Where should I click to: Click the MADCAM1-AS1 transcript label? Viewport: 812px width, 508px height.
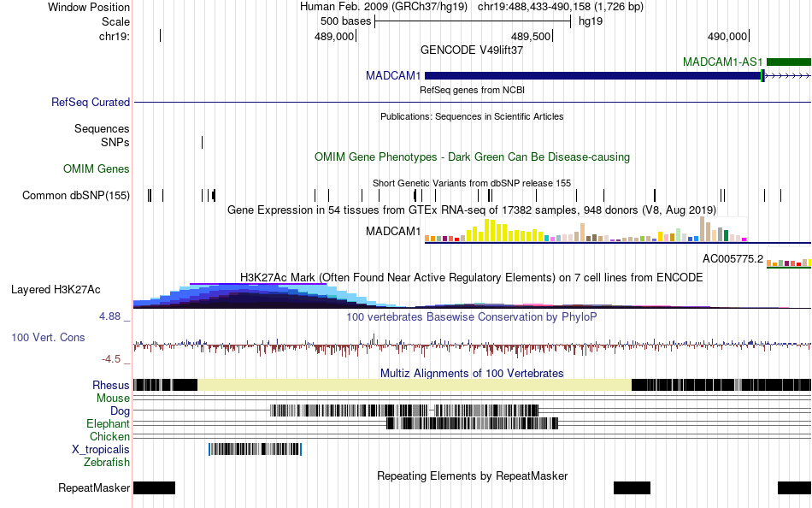[x=722, y=62]
